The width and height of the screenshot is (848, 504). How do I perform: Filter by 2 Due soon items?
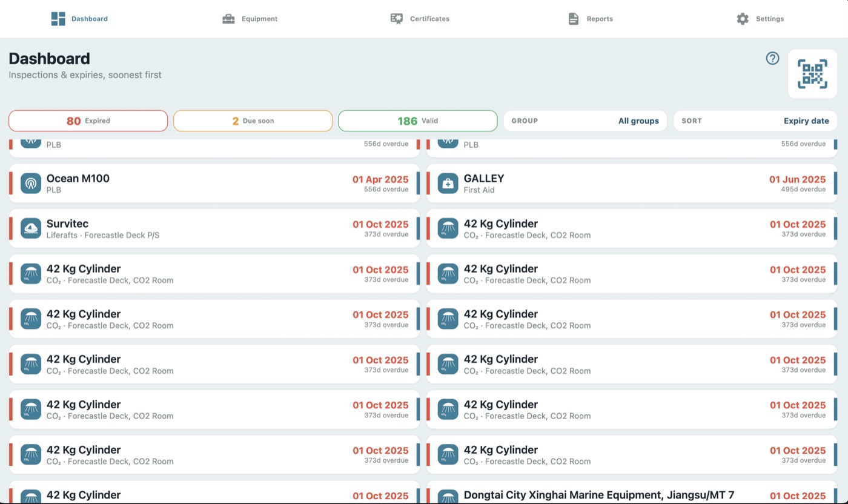tap(253, 121)
